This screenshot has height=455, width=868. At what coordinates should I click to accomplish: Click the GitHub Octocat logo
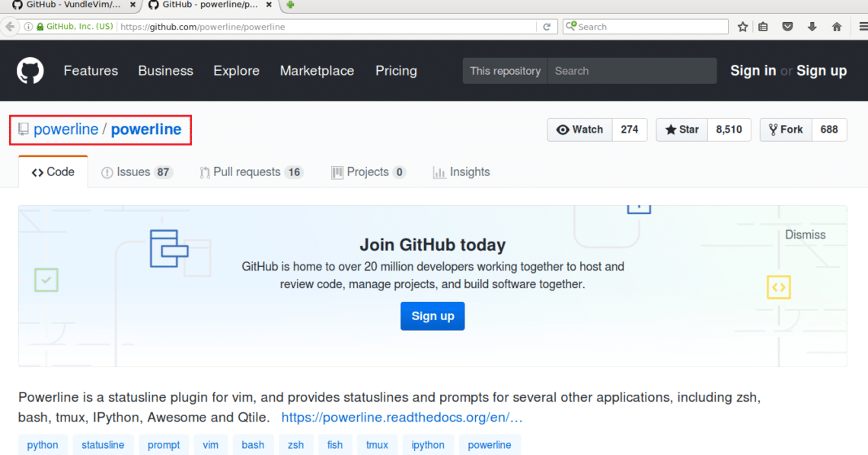point(30,71)
